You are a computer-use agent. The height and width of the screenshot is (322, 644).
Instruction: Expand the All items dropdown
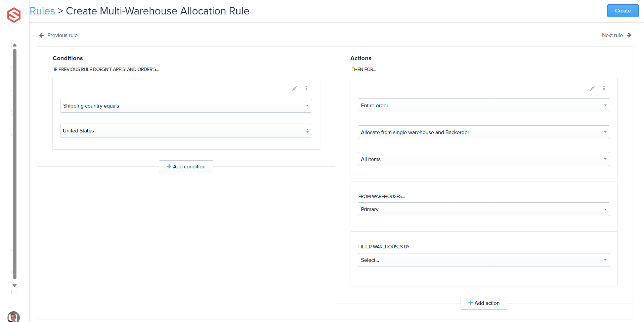483,159
